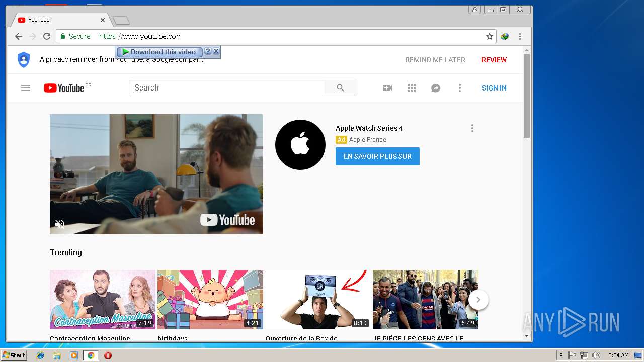The image size is (644, 362).
Task: Select the YouTube browser tab
Action: [60, 20]
